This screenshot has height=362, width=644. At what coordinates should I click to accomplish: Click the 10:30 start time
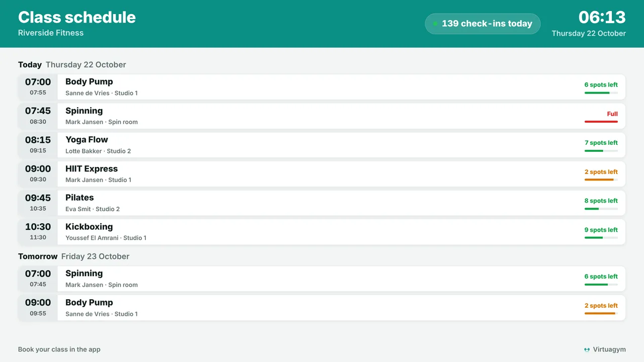38,227
